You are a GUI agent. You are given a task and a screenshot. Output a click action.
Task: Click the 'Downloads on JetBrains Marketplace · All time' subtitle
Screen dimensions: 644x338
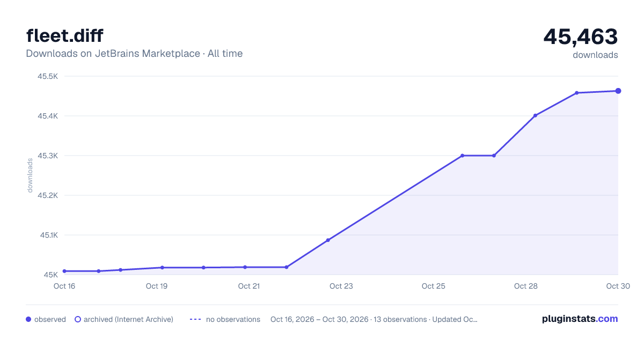coord(134,54)
